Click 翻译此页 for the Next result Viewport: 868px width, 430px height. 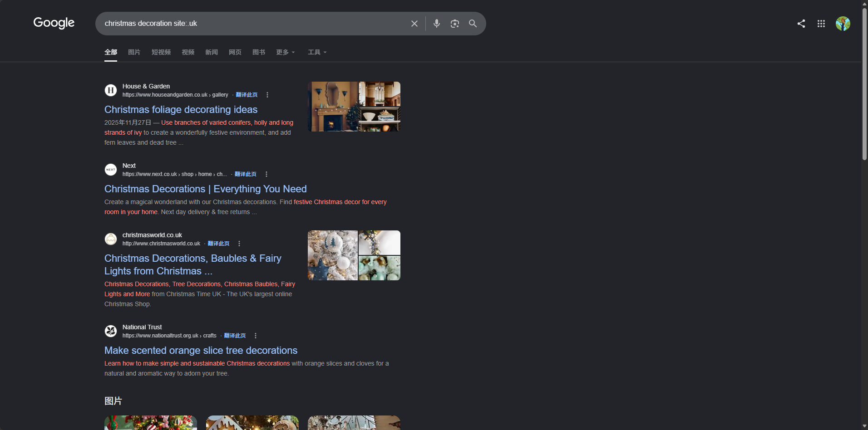246,174
